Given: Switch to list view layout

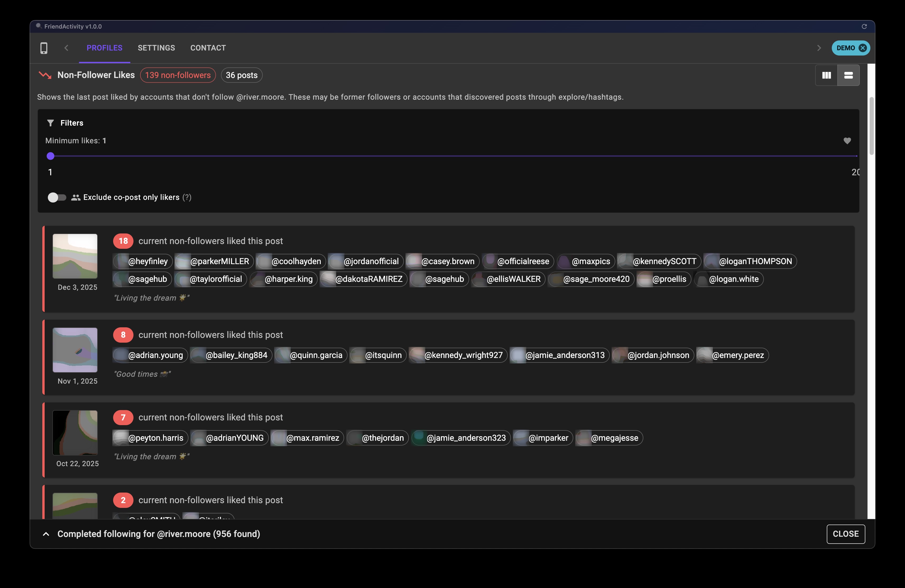Looking at the screenshot, I should pyautogui.click(x=849, y=75).
